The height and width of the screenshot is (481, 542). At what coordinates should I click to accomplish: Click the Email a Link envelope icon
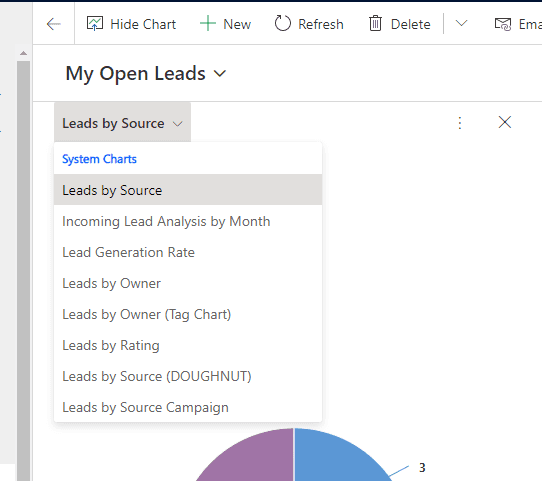pos(503,24)
